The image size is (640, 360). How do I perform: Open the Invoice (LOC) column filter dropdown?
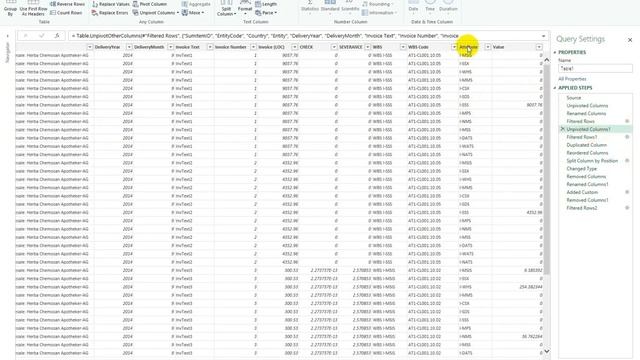tap(294, 47)
